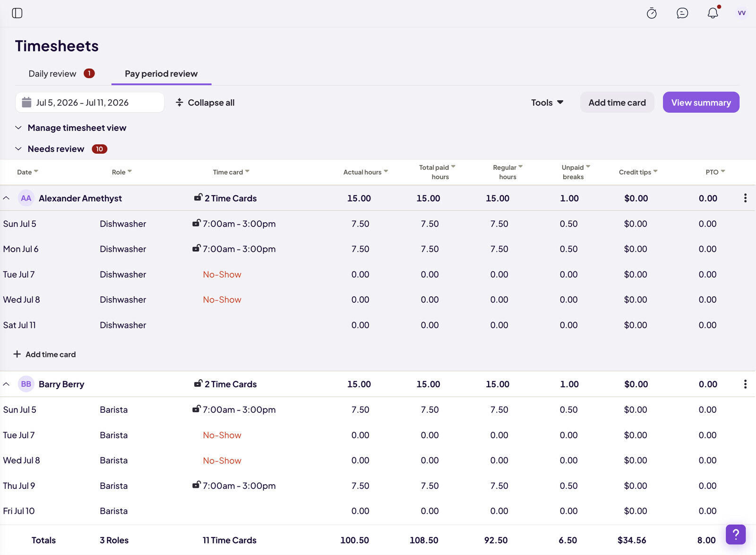Click the Collapse all arrows icon
Viewport: 756px width, 555px height.
pyautogui.click(x=179, y=103)
